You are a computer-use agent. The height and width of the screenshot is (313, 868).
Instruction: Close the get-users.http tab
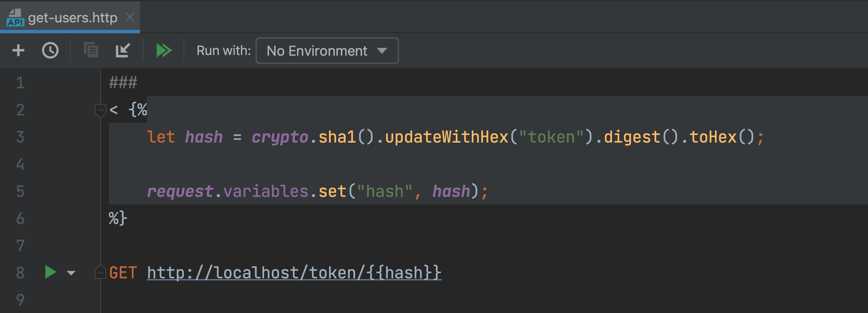tap(130, 17)
